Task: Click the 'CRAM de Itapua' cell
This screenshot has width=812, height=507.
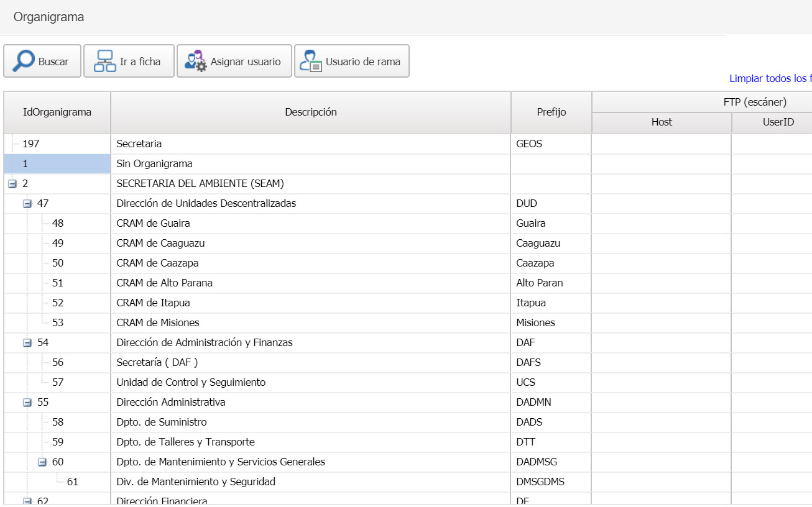Action: point(311,303)
